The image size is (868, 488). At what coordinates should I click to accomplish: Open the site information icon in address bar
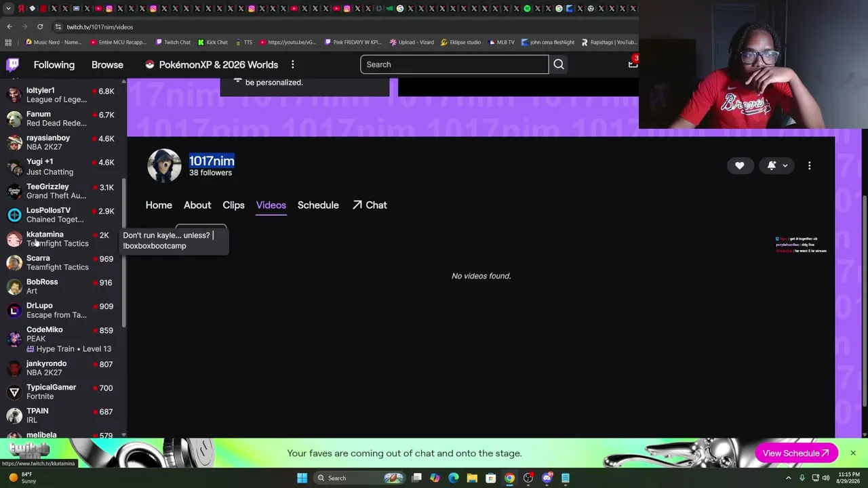[x=58, y=27]
